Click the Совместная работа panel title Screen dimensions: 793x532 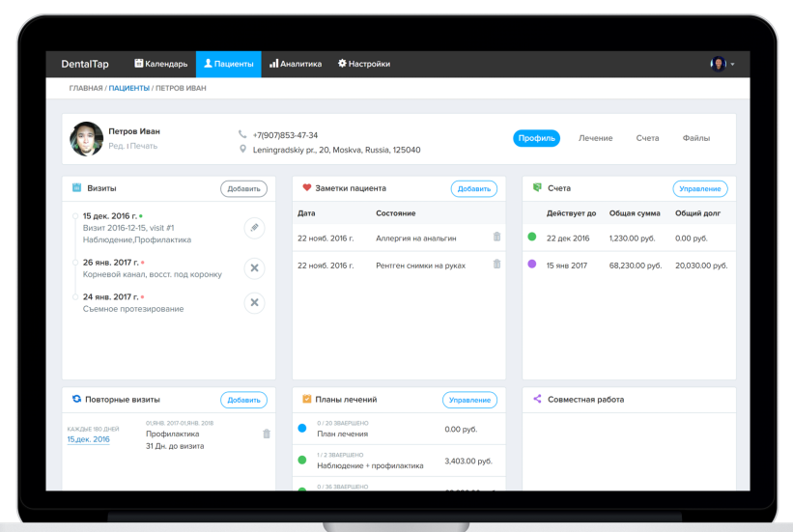point(585,400)
